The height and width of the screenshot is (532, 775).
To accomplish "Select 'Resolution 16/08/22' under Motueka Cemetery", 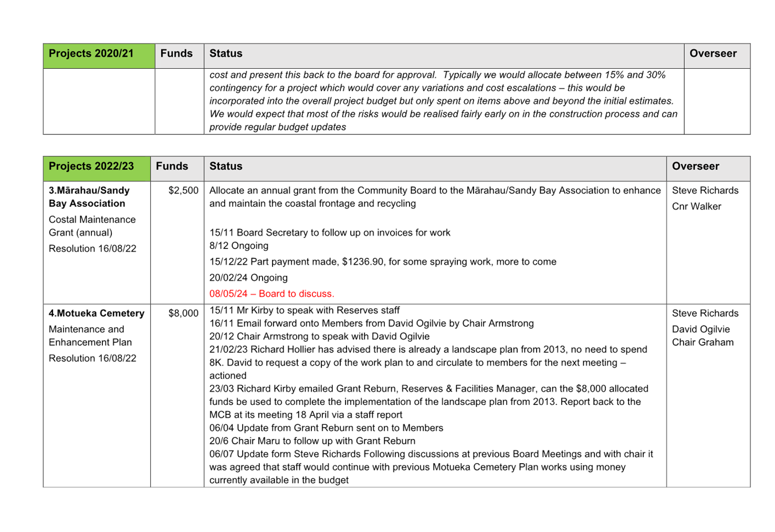I will tap(92, 358).
